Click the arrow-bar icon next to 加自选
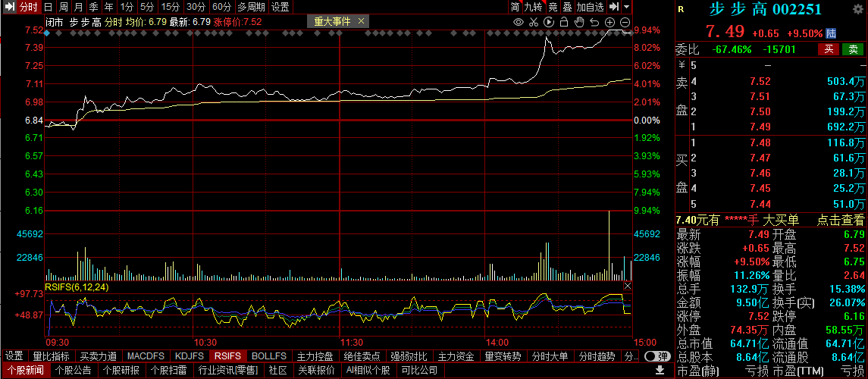Image resolution: width=868 pixels, height=379 pixels. [x=613, y=7]
